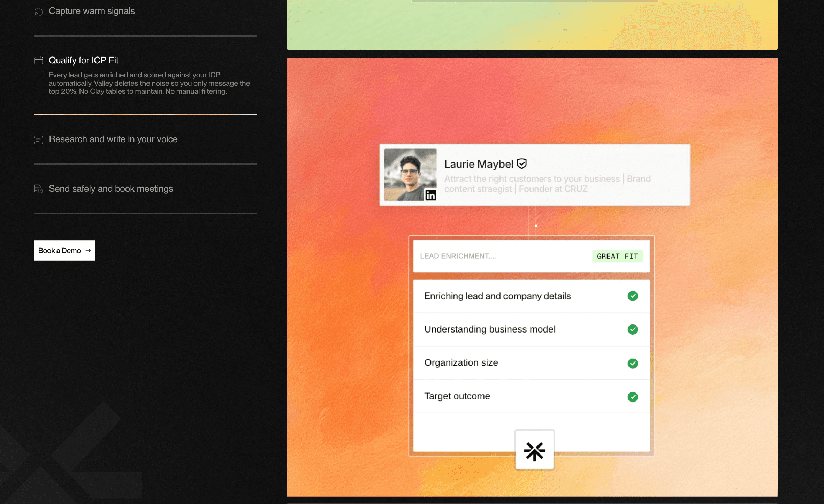Click the calendar icon beside Qualify for ICP Fit
824x504 pixels.
38,60
